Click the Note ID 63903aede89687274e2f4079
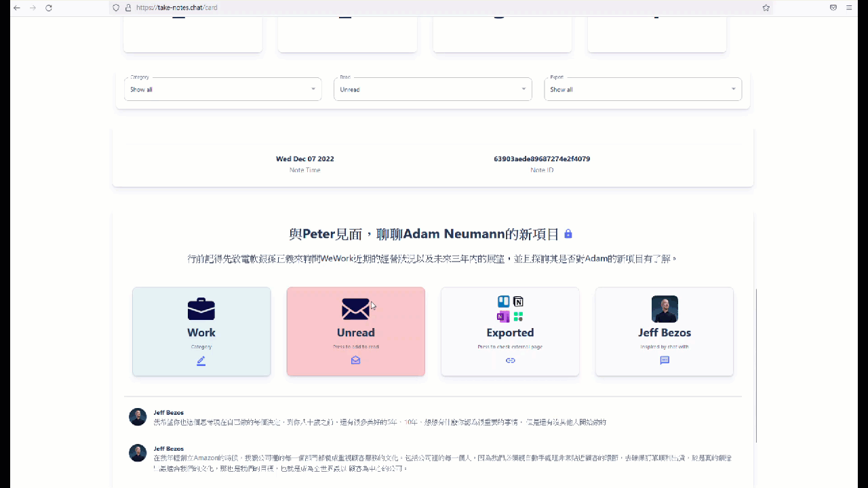Screen dimensions: 868x488 tap(542, 159)
